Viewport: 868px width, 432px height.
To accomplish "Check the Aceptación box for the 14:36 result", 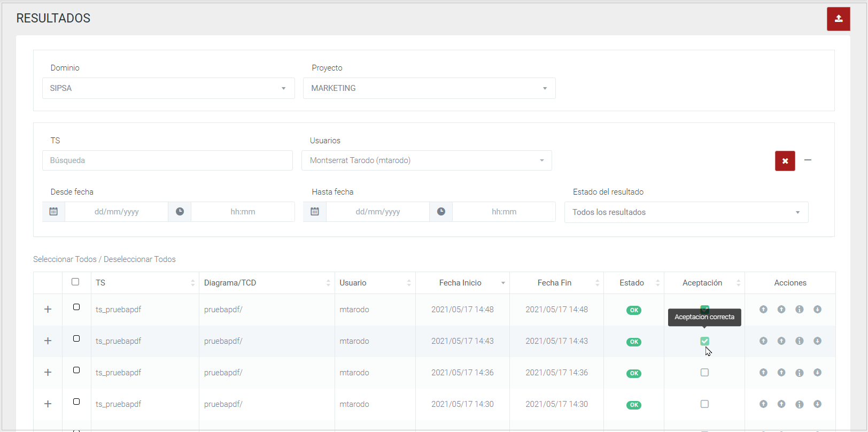I will coord(704,373).
